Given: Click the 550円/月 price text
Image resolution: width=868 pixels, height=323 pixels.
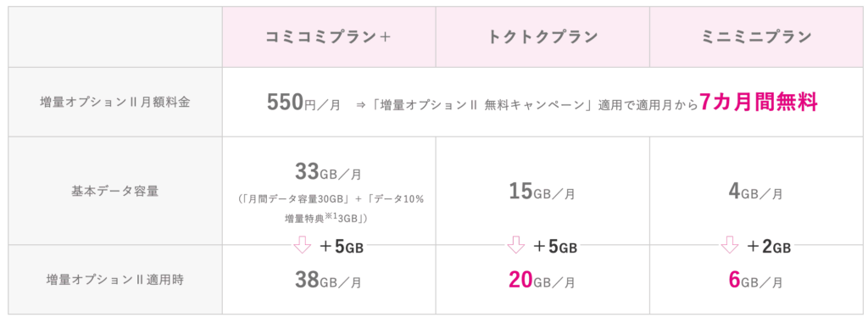Looking at the screenshot, I should (303, 103).
